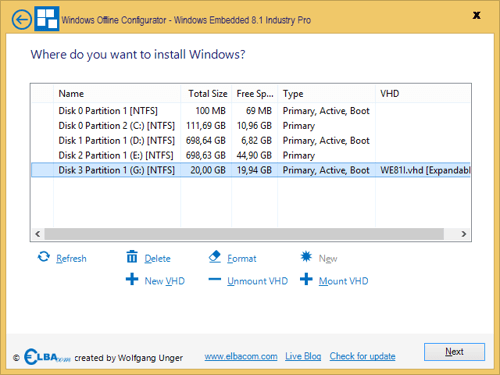This screenshot has width=500, height=375.
Task: Unmount VHD link
Action: coord(257,281)
